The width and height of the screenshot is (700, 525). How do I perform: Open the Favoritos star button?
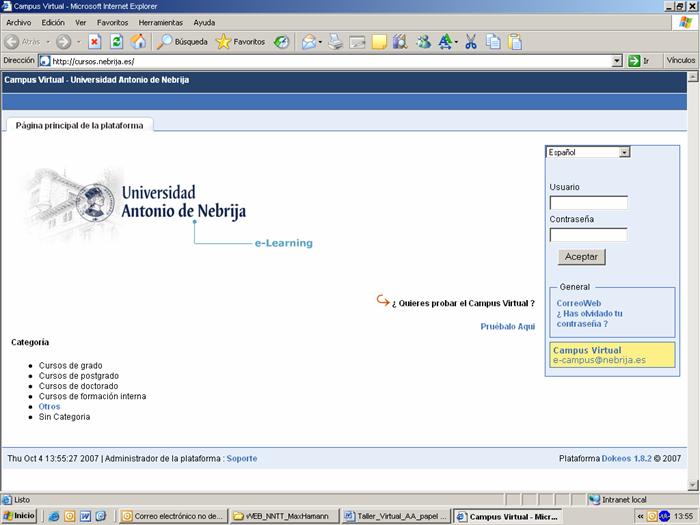(x=240, y=42)
